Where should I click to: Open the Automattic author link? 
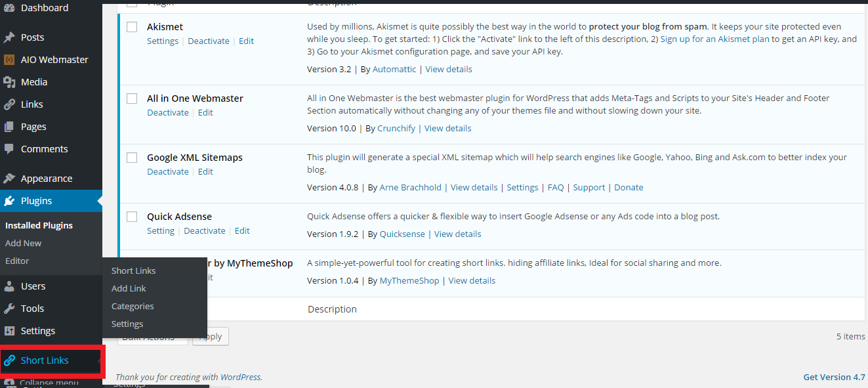tap(394, 69)
